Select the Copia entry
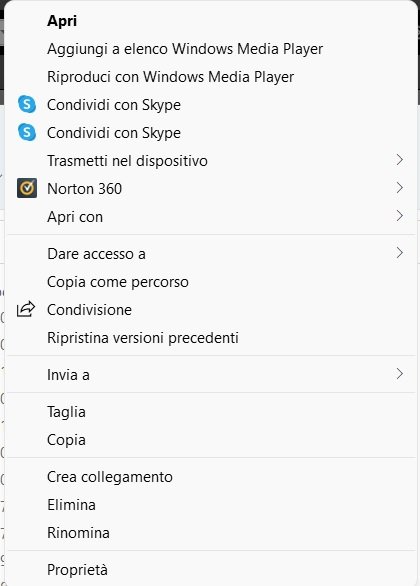The width and height of the screenshot is (420, 586). (x=66, y=440)
